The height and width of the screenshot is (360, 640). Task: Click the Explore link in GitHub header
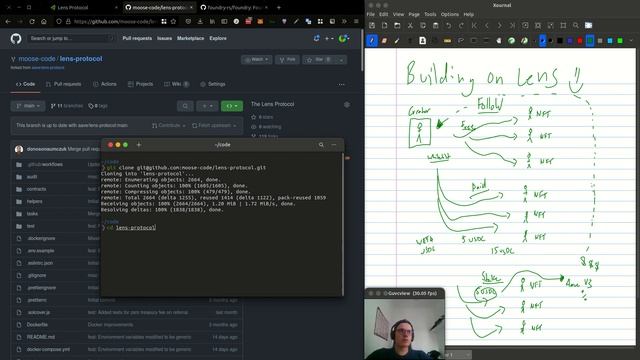click(x=218, y=38)
